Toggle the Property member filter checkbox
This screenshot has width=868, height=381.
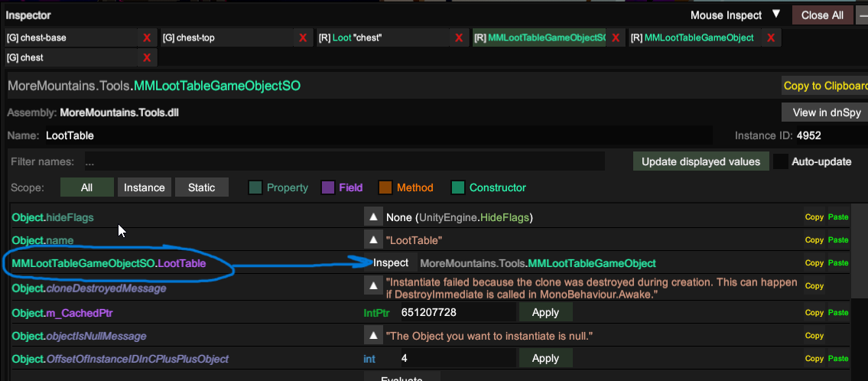pos(255,187)
